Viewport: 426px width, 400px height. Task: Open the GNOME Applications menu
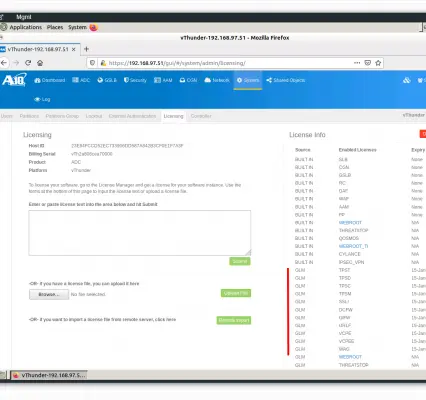[x=26, y=27]
